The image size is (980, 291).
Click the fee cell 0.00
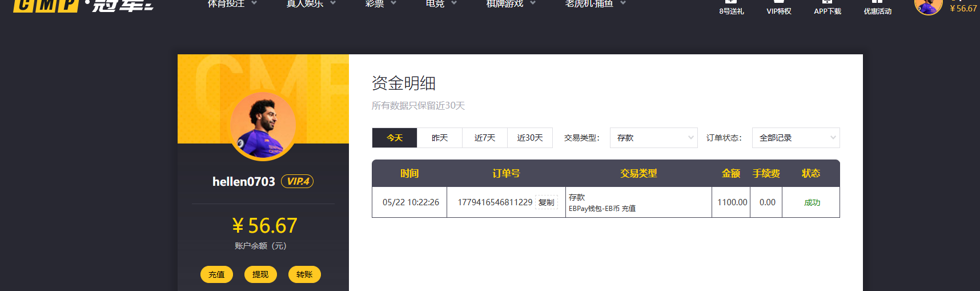768,202
